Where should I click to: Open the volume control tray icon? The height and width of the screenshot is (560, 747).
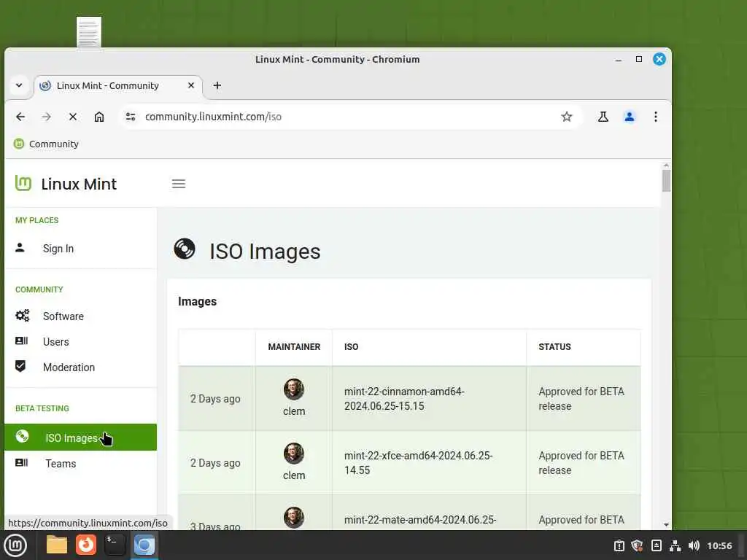[694, 545]
